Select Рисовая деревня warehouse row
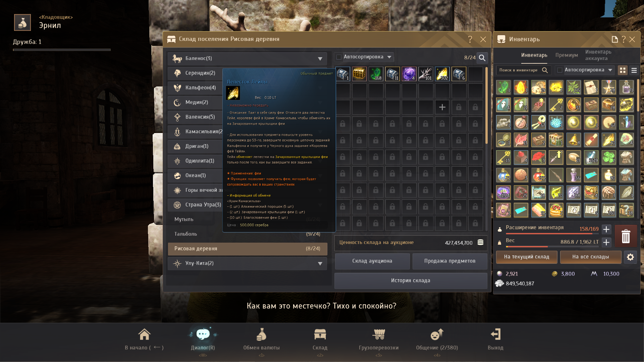 point(247,249)
